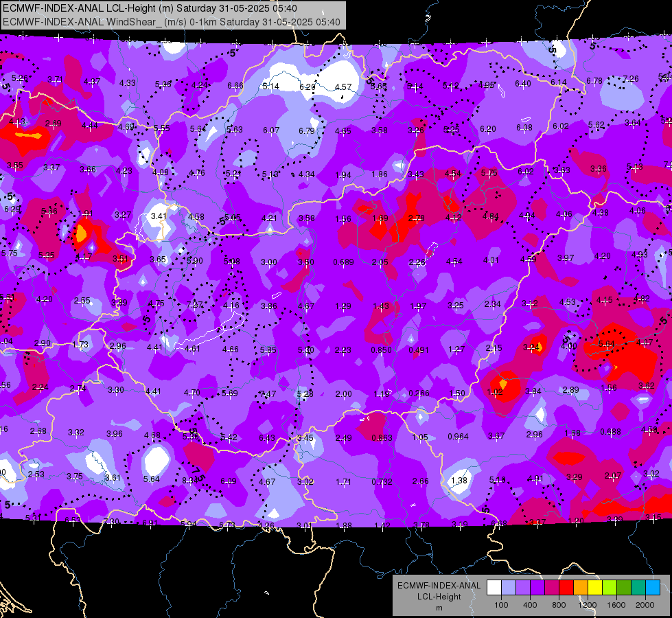Click the wind shear value 6.79

click(306, 130)
